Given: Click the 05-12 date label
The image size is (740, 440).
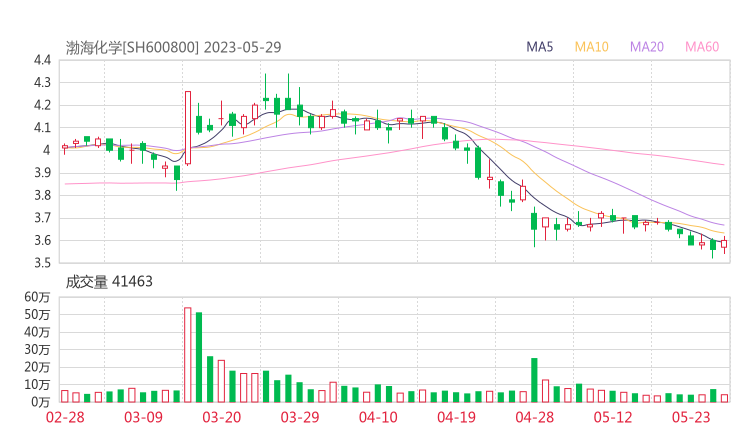Looking at the screenshot, I should pos(613,417).
